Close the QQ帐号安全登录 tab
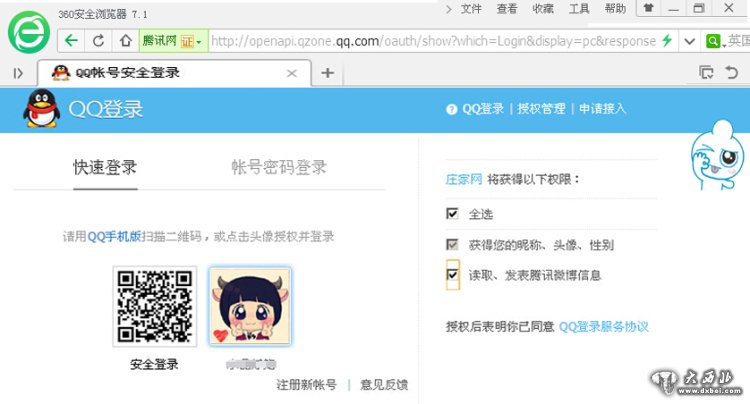 coord(292,73)
